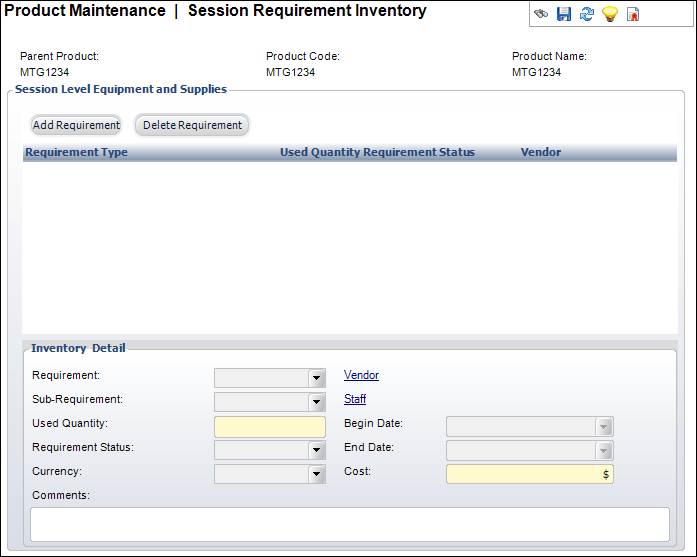Open the End Date picker dropdown
This screenshot has width=697, height=557.
click(604, 451)
